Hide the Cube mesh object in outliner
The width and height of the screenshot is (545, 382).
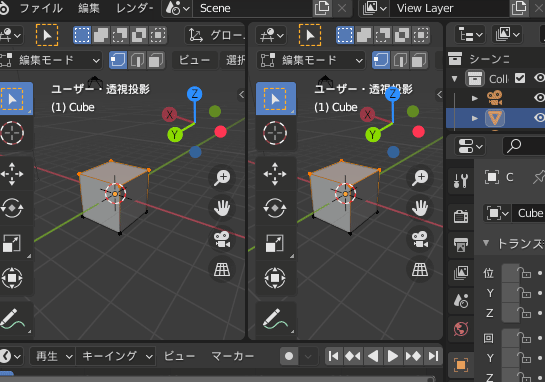pos(539,118)
